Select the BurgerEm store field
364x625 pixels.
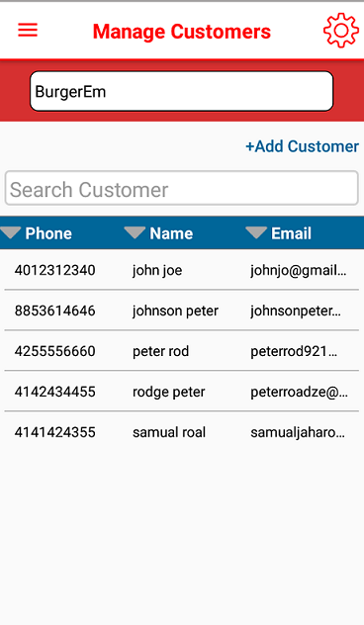click(181, 91)
